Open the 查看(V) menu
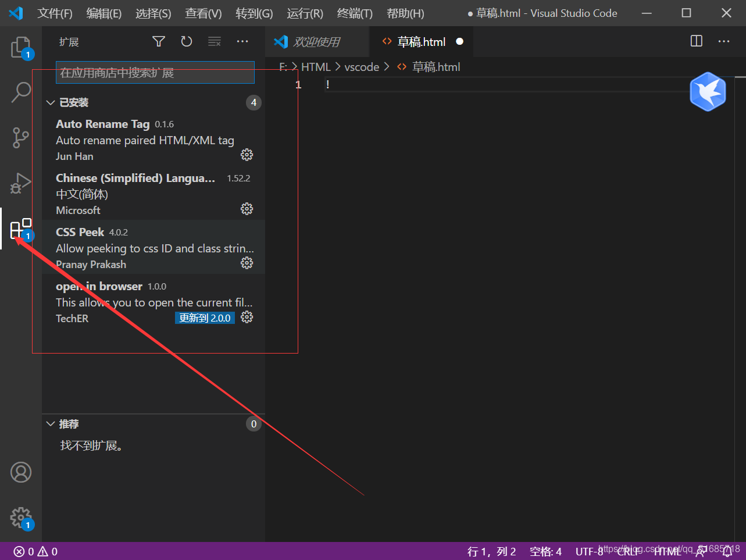 point(204,13)
